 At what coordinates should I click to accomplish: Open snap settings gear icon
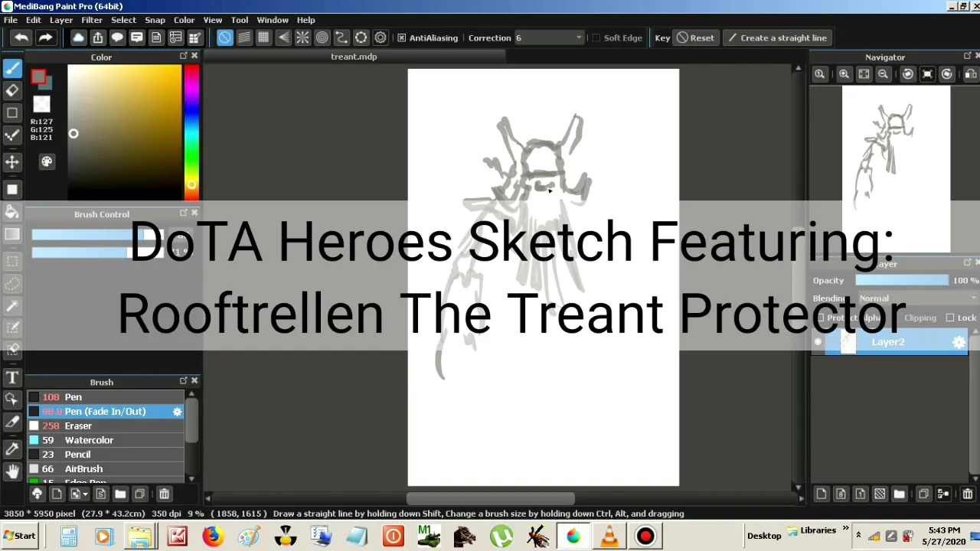tap(381, 37)
